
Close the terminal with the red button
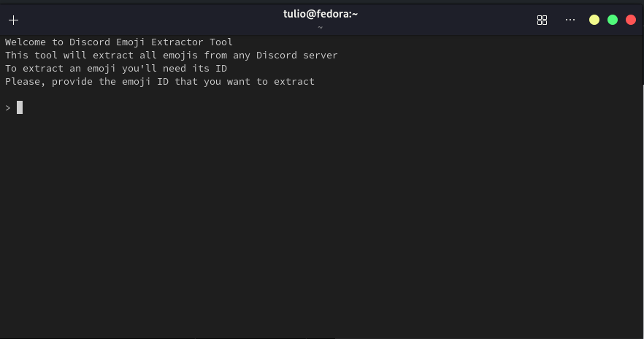[x=631, y=20]
